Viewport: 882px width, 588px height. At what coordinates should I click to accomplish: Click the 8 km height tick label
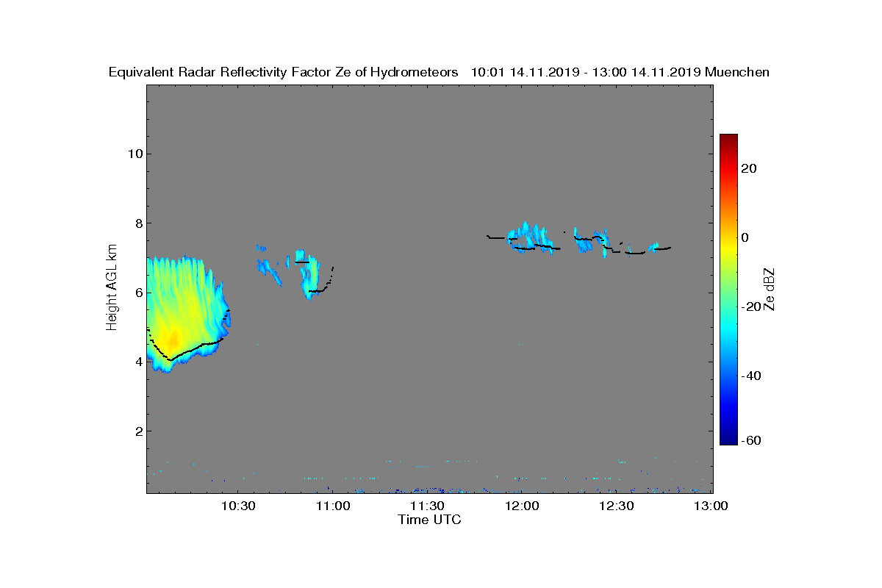coord(137,223)
